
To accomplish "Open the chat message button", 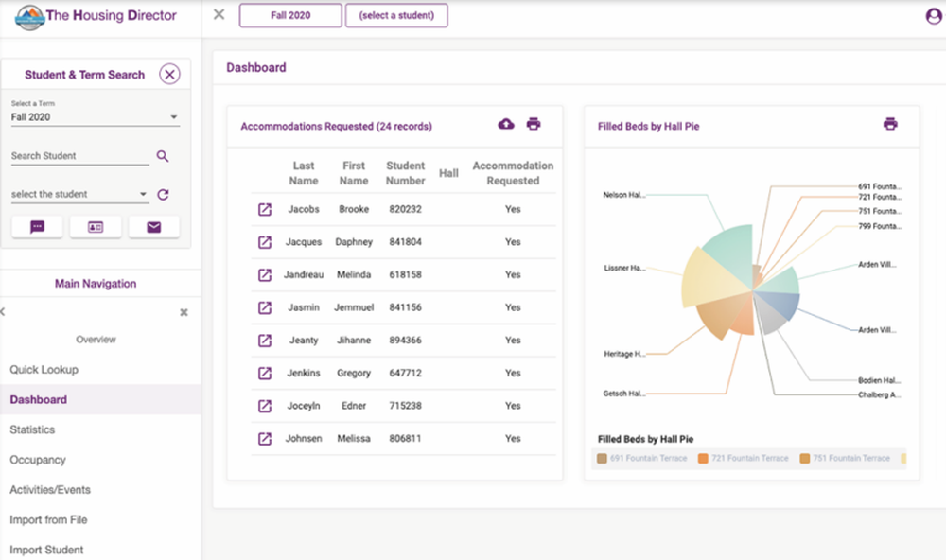I will pos(38,227).
